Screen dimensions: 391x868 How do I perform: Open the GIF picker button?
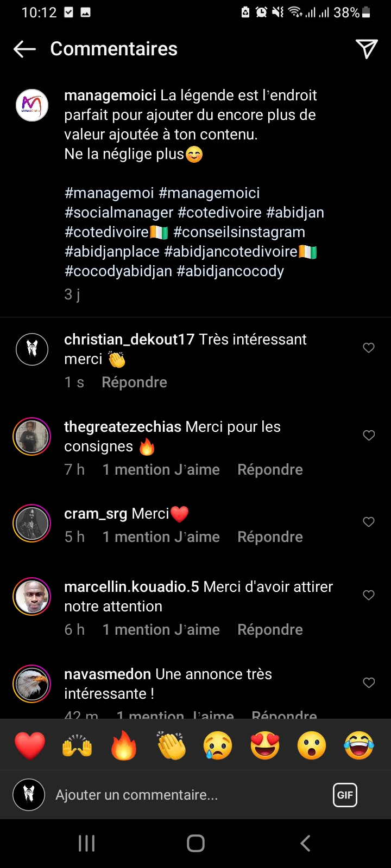tap(345, 795)
